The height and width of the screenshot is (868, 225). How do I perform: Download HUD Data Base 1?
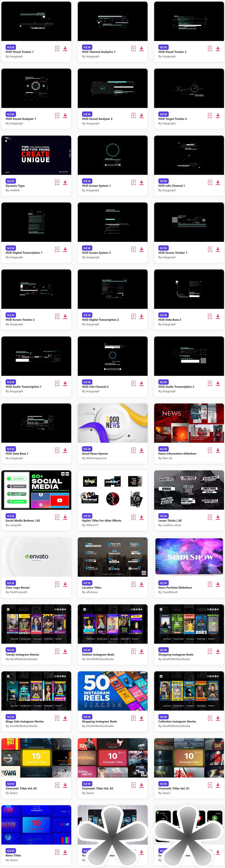coord(65,450)
